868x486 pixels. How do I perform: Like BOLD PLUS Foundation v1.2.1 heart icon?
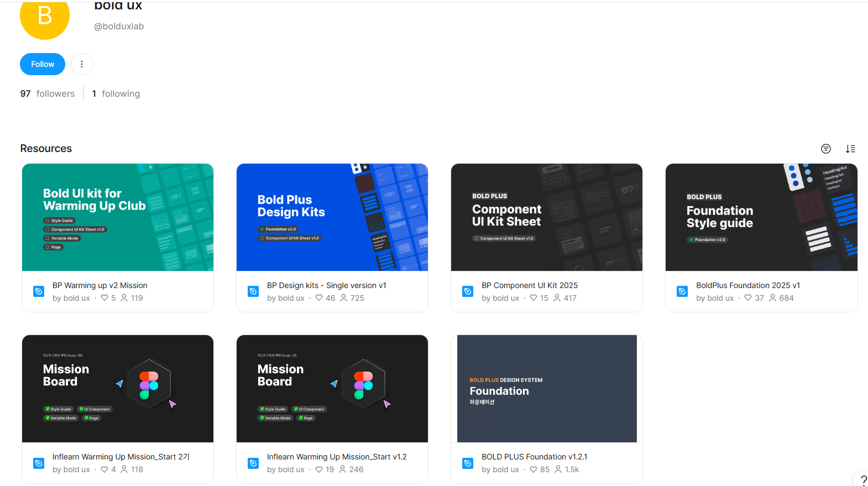[x=534, y=469]
